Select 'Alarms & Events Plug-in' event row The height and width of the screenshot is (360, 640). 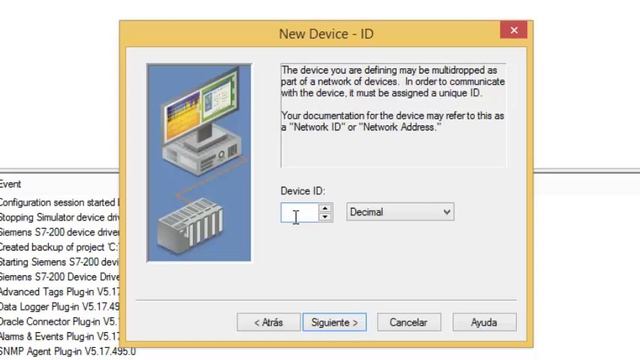pos(59,336)
